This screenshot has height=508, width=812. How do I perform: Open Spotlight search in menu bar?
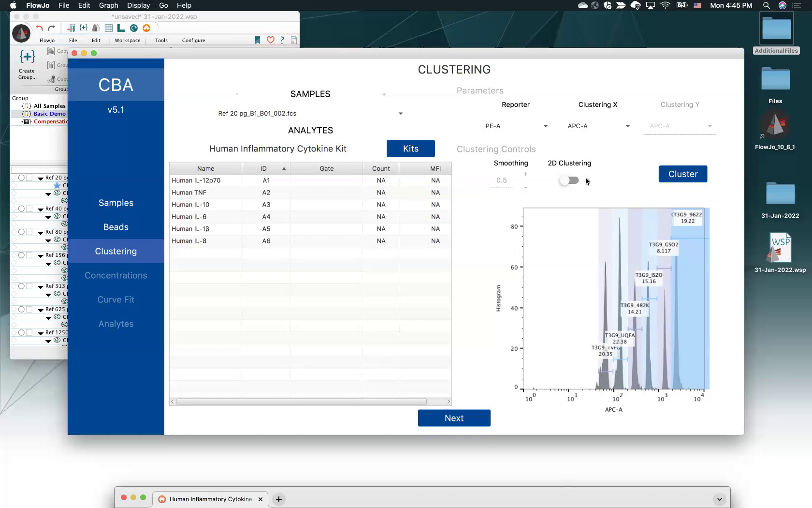click(x=767, y=5)
